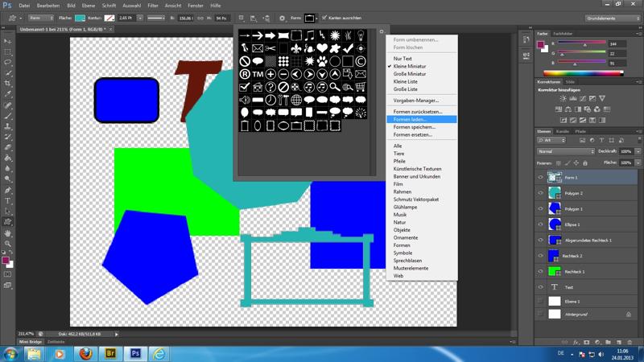Expand the tool mode Form dropdown

tap(40, 18)
